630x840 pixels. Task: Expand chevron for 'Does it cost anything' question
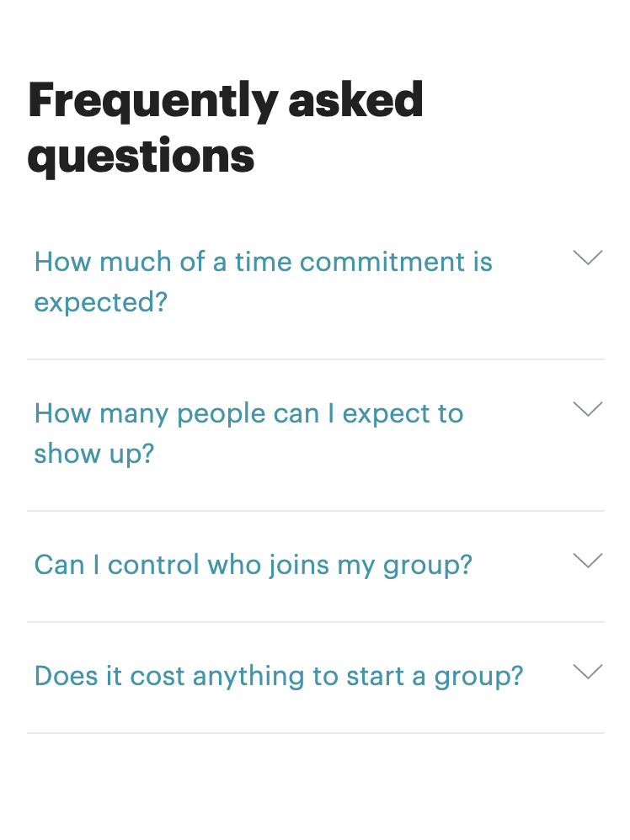(588, 672)
